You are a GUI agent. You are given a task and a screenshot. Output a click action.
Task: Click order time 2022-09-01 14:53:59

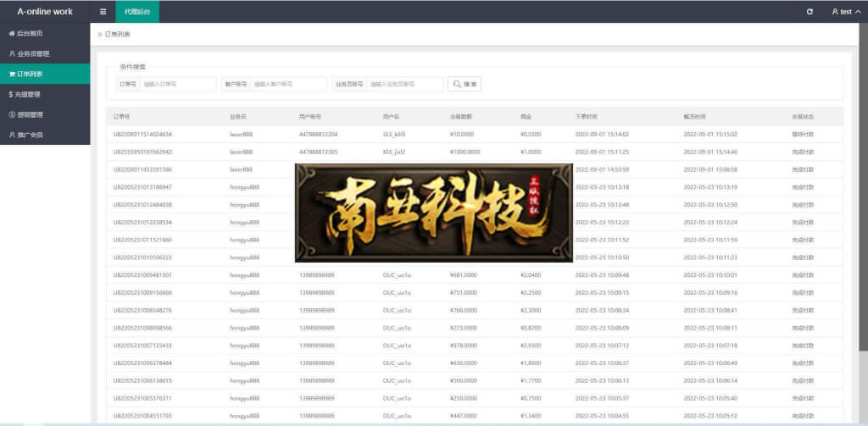[x=602, y=169]
